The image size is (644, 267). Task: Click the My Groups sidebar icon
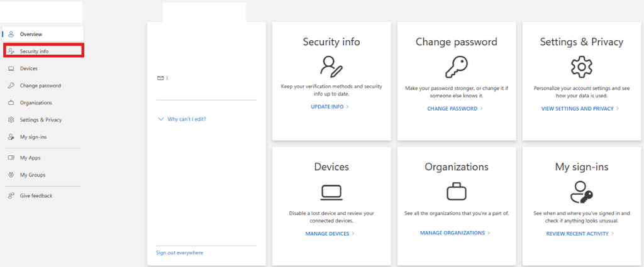point(11,175)
